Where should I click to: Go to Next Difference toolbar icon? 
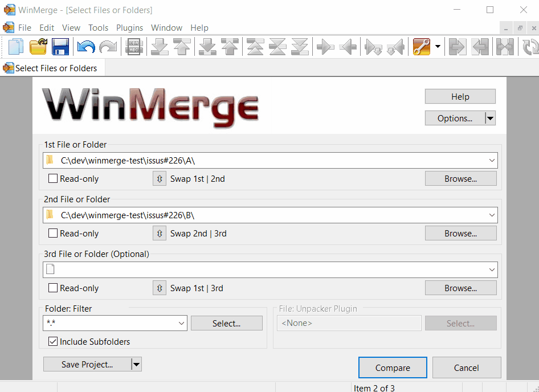pyautogui.click(x=160, y=46)
